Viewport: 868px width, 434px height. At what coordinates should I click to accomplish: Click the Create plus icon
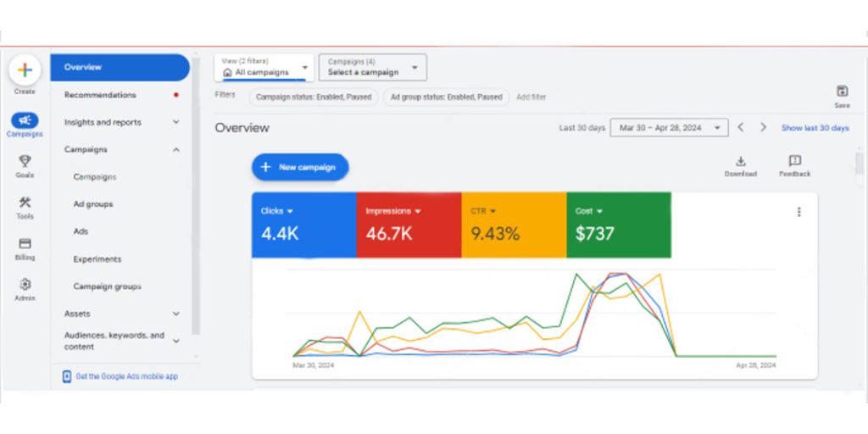[x=25, y=70]
